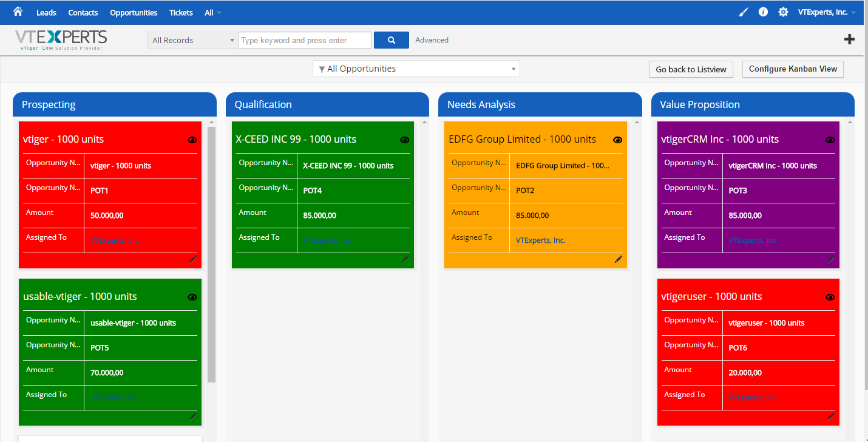The image size is (868, 442).
Task: Edit the vtigerCRM Inc card
Action: tap(831, 259)
